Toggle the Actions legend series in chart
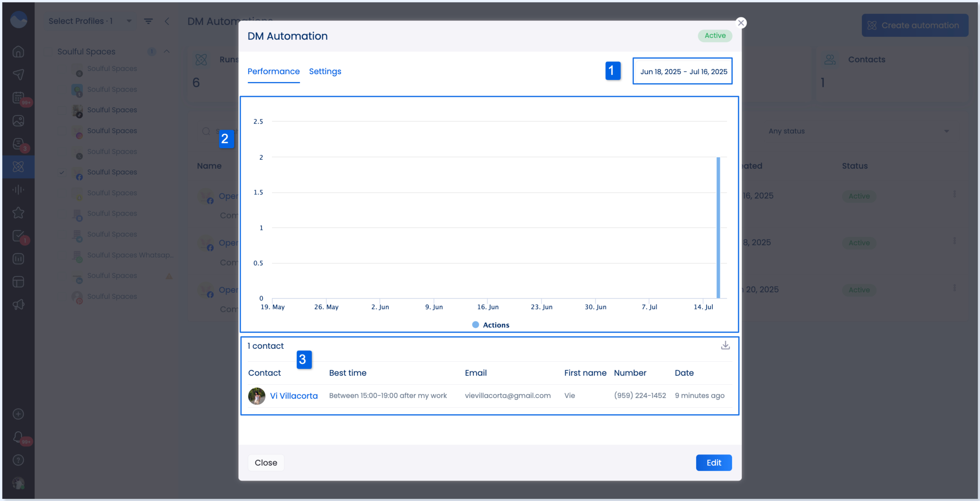980x501 pixels. tap(491, 325)
